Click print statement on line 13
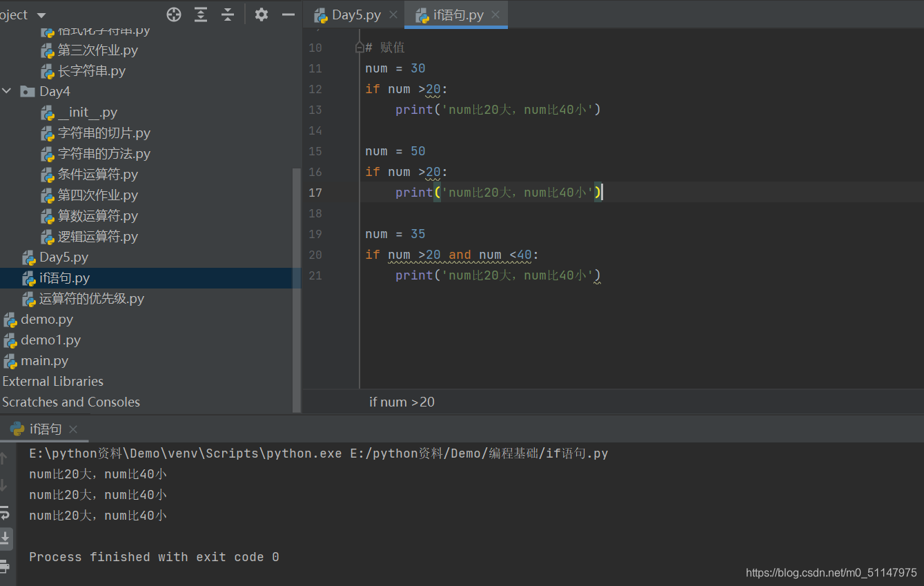Screen dimensions: 924x586 click(498, 110)
